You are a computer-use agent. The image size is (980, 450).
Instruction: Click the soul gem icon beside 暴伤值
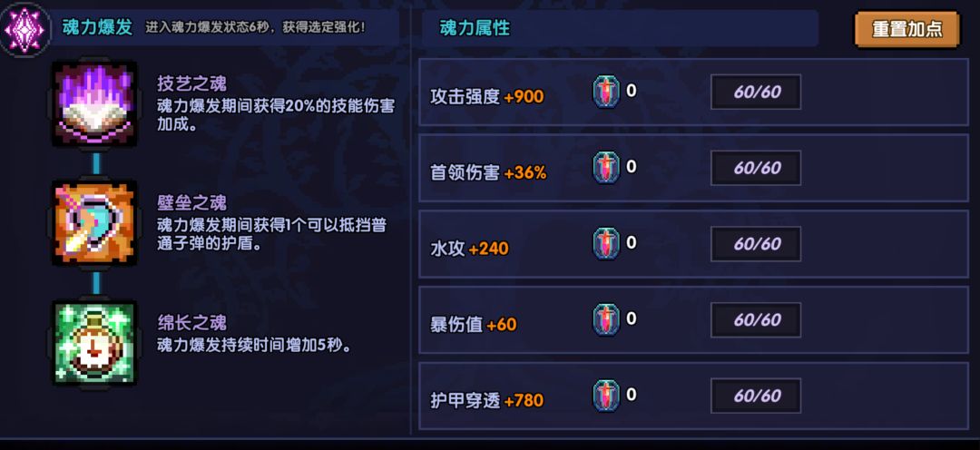click(606, 320)
